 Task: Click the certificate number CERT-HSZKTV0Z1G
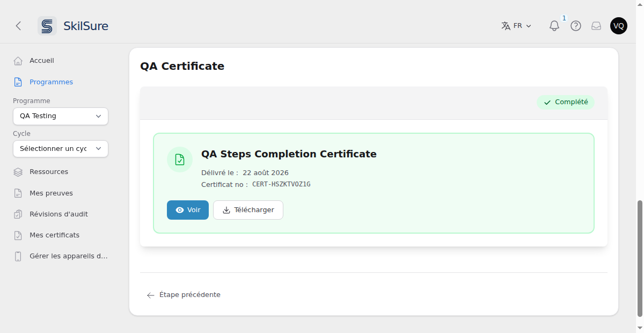[x=281, y=184]
